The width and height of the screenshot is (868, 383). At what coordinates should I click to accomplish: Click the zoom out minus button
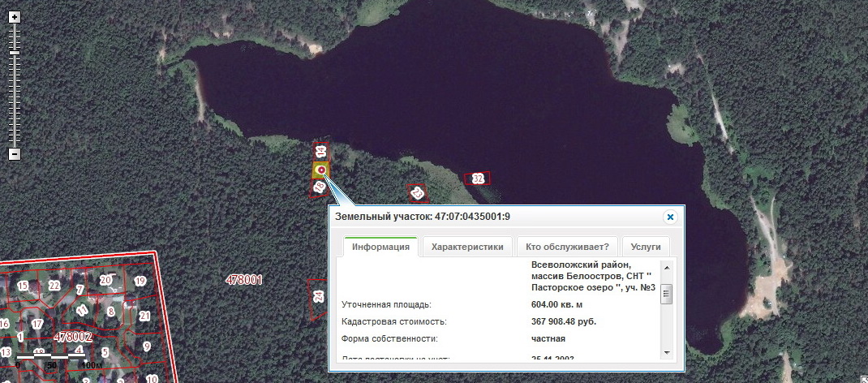(15, 154)
